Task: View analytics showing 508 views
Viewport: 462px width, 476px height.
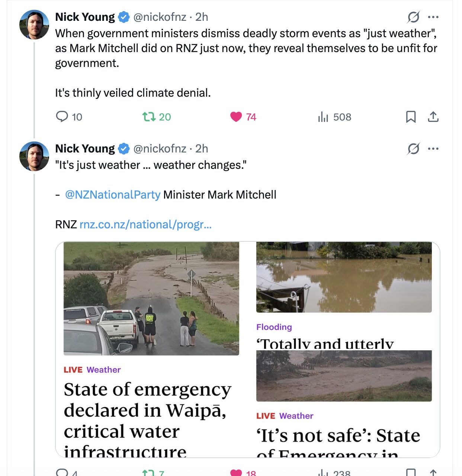Action: coord(323,117)
